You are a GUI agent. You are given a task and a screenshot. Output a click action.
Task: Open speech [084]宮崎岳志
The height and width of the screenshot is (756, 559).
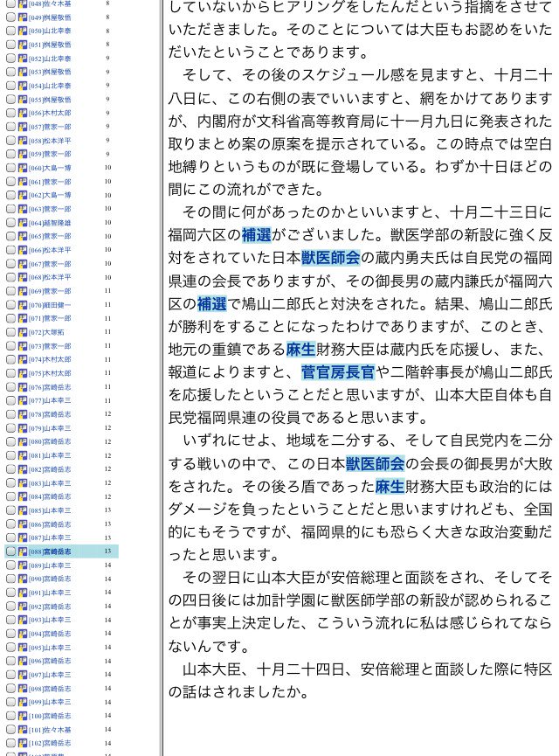click(x=50, y=496)
